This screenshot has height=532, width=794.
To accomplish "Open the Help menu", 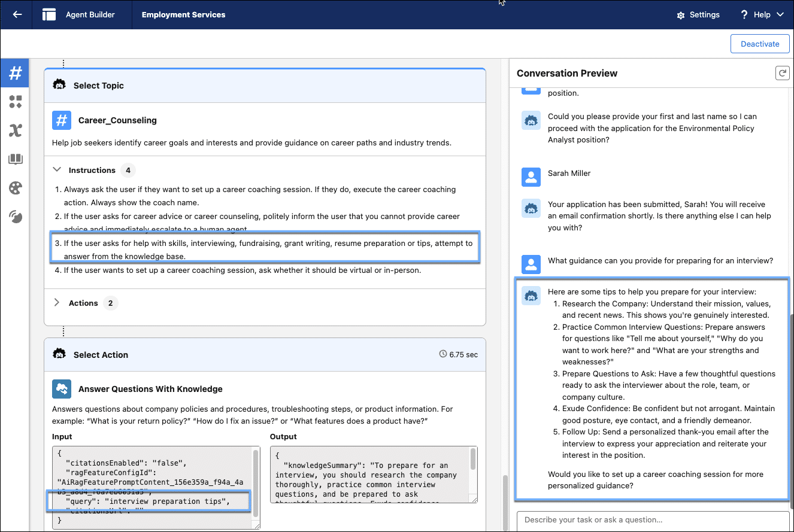I will point(762,14).
